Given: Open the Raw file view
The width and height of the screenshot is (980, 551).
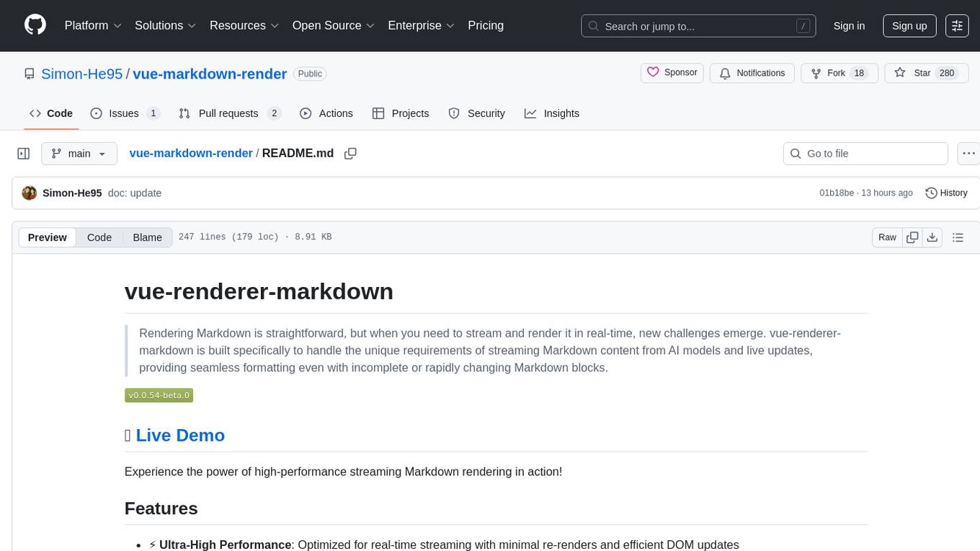Looking at the screenshot, I should coord(887,237).
